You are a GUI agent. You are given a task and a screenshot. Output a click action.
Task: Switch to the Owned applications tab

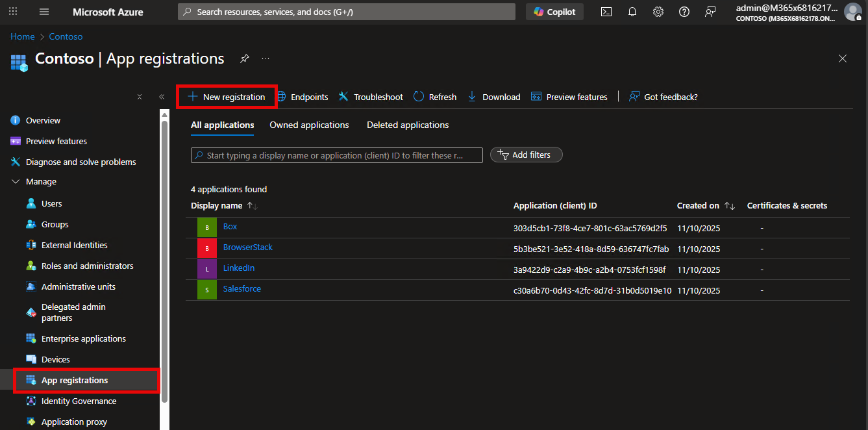pyautogui.click(x=309, y=125)
